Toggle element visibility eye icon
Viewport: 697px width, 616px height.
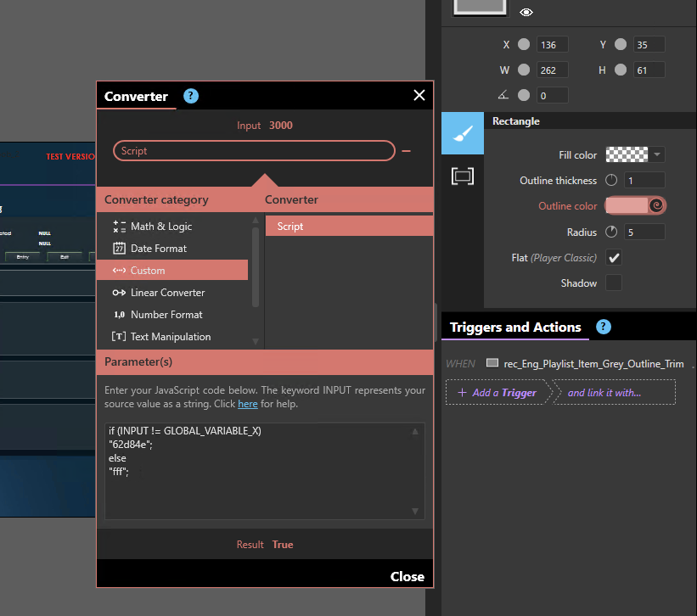526,12
